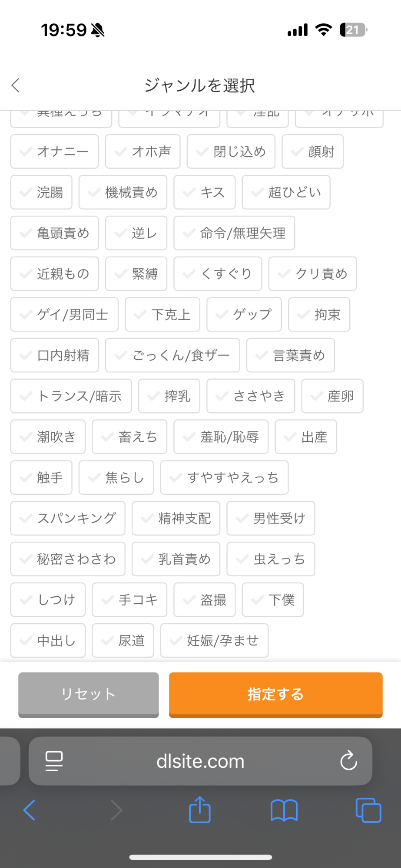
Task: Tap the dlsite.com address field
Action: point(200,761)
